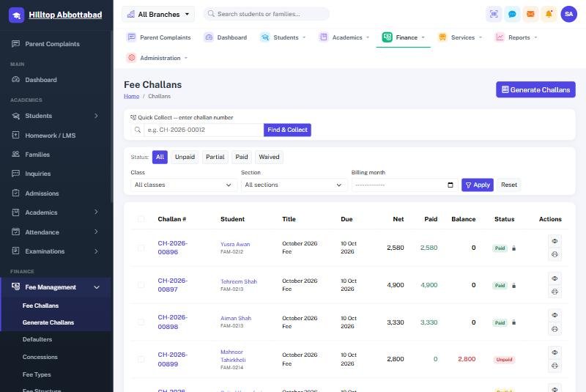
Task: Open the SA user avatar menu
Action: tap(569, 14)
